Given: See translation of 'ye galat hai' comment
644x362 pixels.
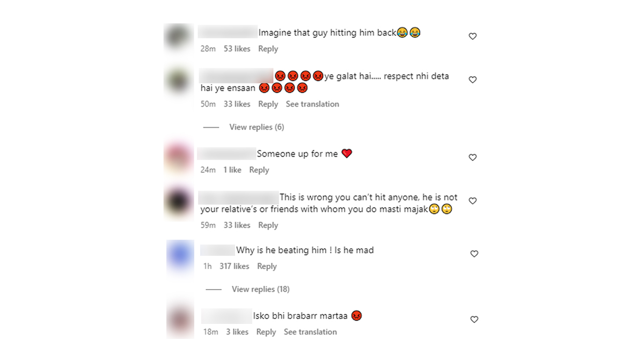Looking at the screenshot, I should pos(312,104).
